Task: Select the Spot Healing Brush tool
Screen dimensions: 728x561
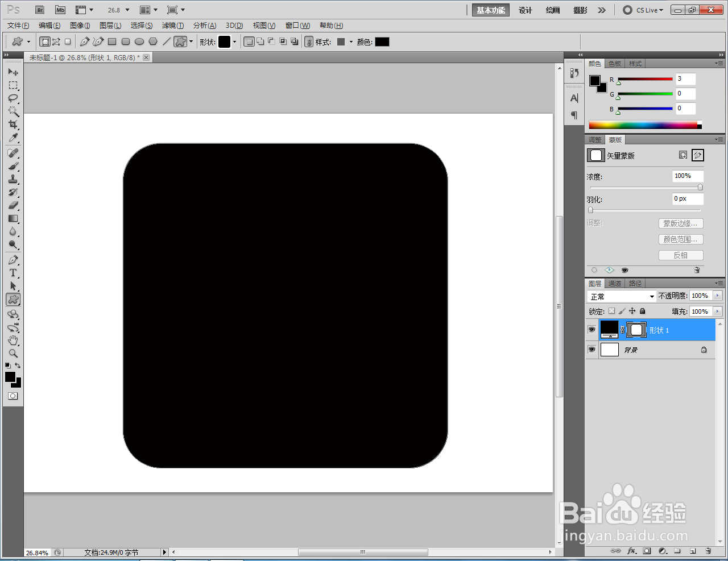Action: (x=13, y=153)
